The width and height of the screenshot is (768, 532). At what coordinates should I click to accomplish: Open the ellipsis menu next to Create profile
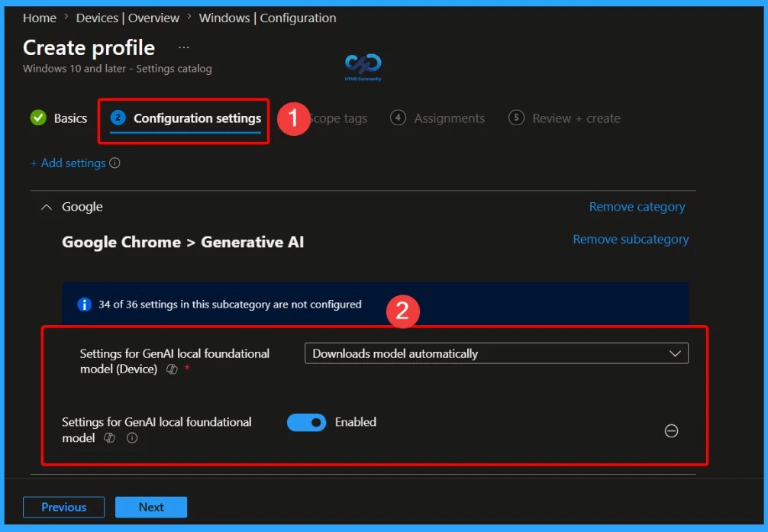pyautogui.click(x=184, y=47)
